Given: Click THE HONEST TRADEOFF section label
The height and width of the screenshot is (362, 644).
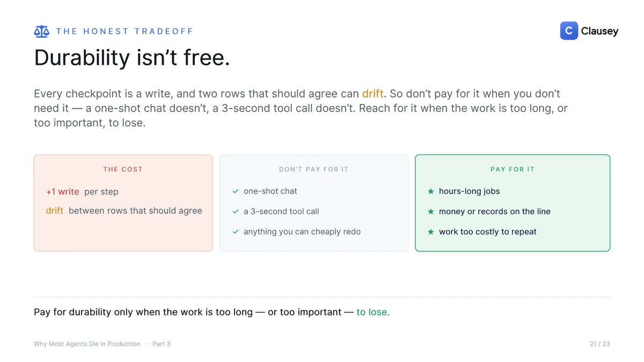Looking at the screenshot, I should 125,31.
